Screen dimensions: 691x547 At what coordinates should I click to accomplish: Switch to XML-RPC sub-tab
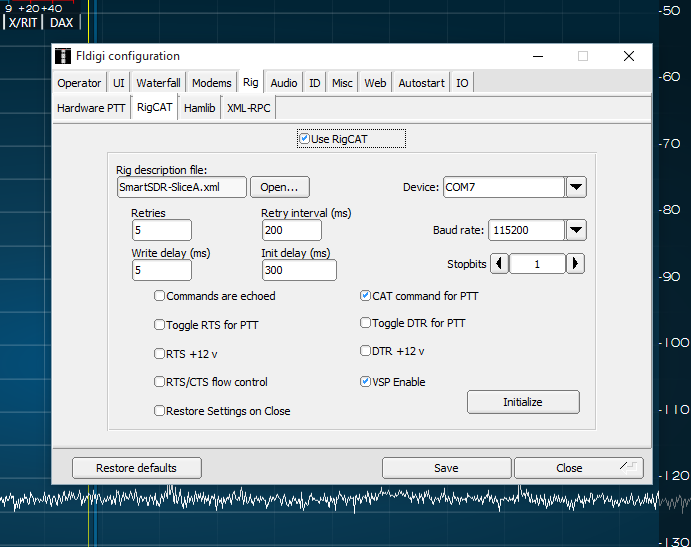tap(249, 108)
